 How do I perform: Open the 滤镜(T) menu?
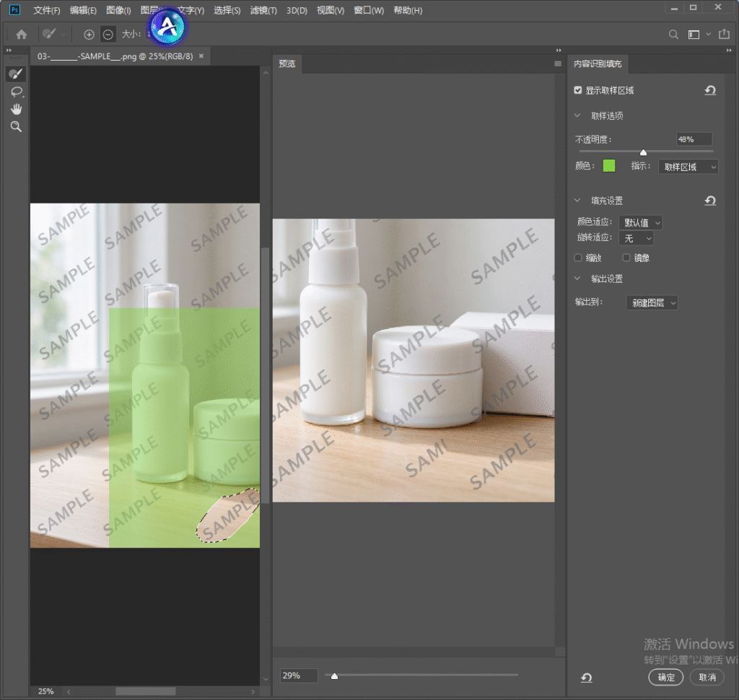click(263, 10)
